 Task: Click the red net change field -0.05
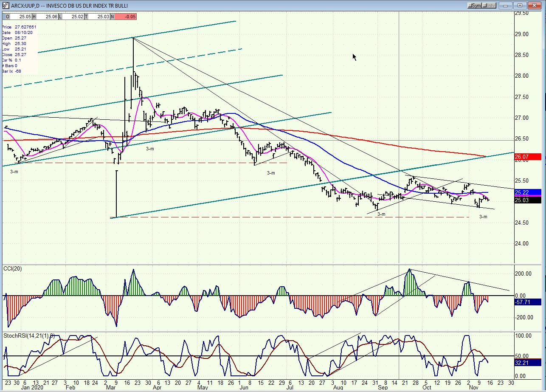pyautogui.click(x=126, y=17)
